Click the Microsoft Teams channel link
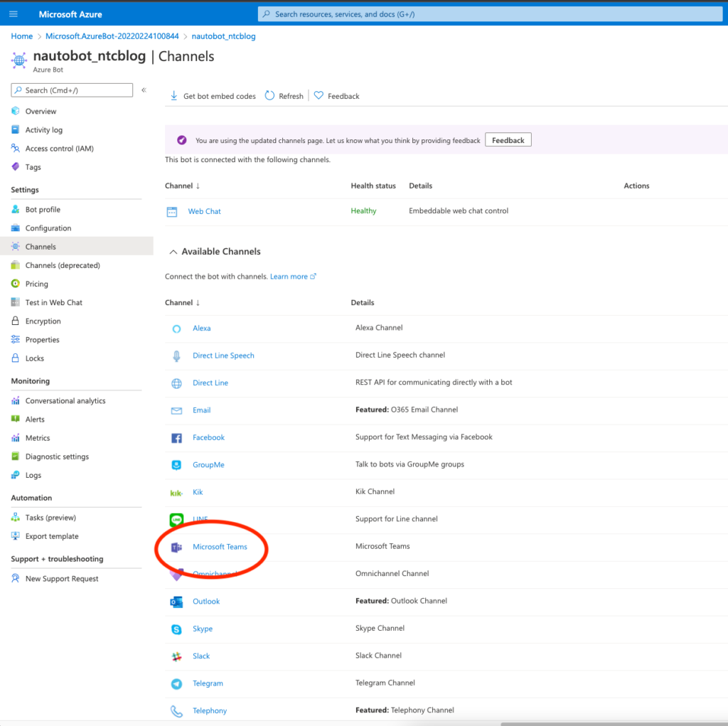728x726 pixels. click(x=220, y=547)
